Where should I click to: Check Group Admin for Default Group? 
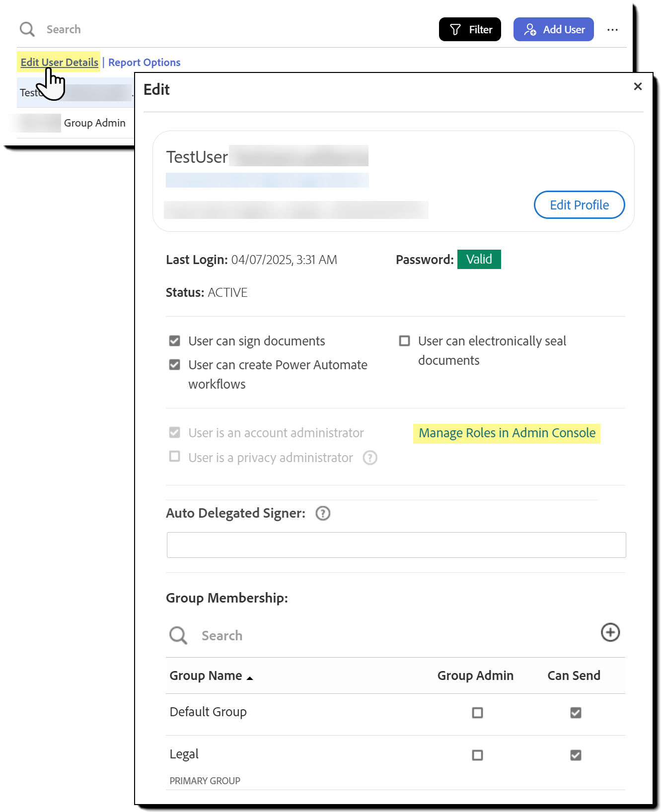477,713
